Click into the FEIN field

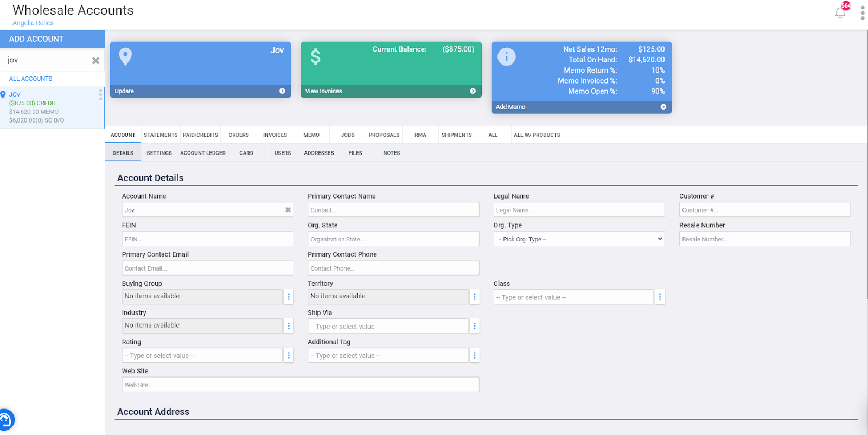207,239
